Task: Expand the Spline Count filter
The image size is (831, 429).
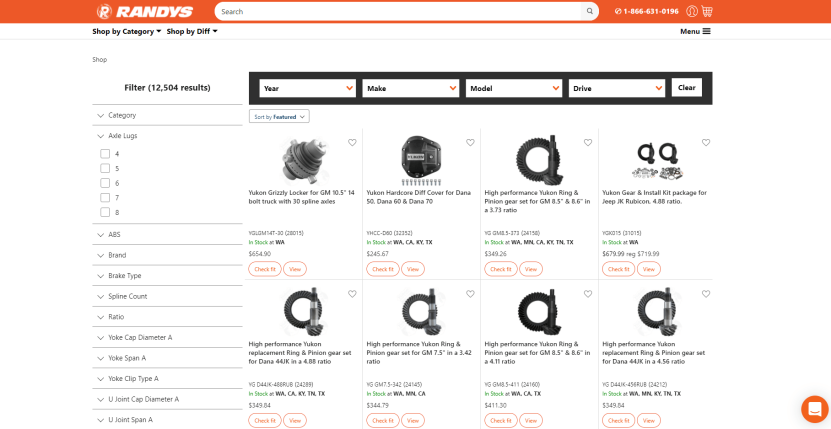Action: [x=167, y=296]
